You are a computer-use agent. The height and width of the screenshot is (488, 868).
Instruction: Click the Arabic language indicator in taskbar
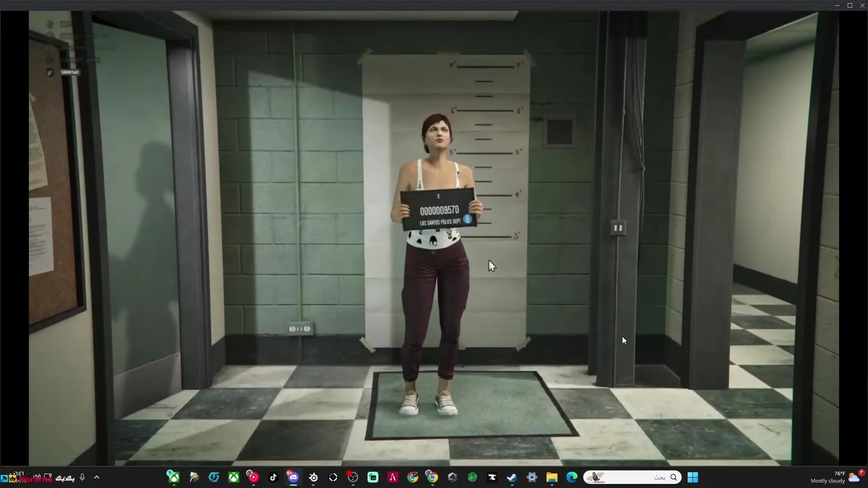point(65,479)
